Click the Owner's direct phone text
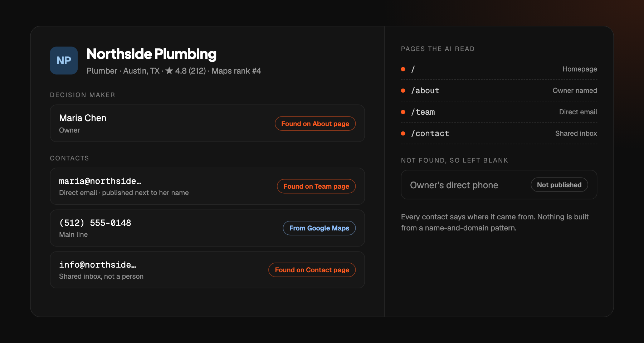This screenshot has width=644, height=343. pos(454,185)
